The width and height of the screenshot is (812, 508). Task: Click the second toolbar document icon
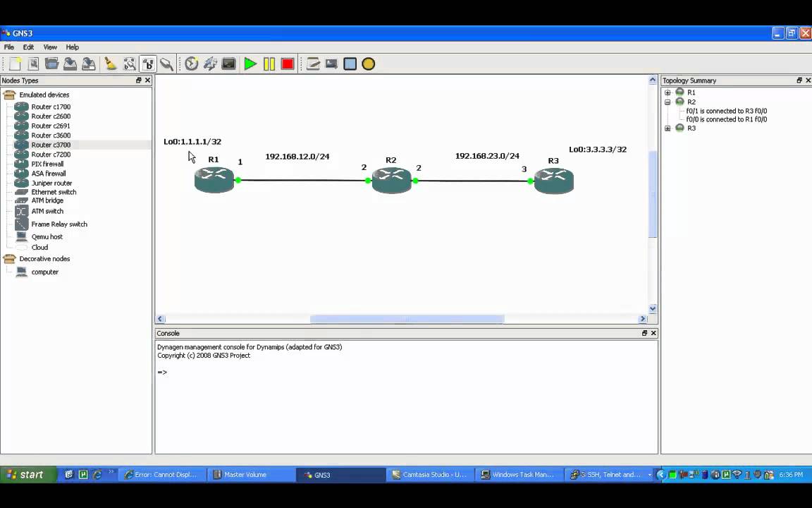click(x=33, y=64)
